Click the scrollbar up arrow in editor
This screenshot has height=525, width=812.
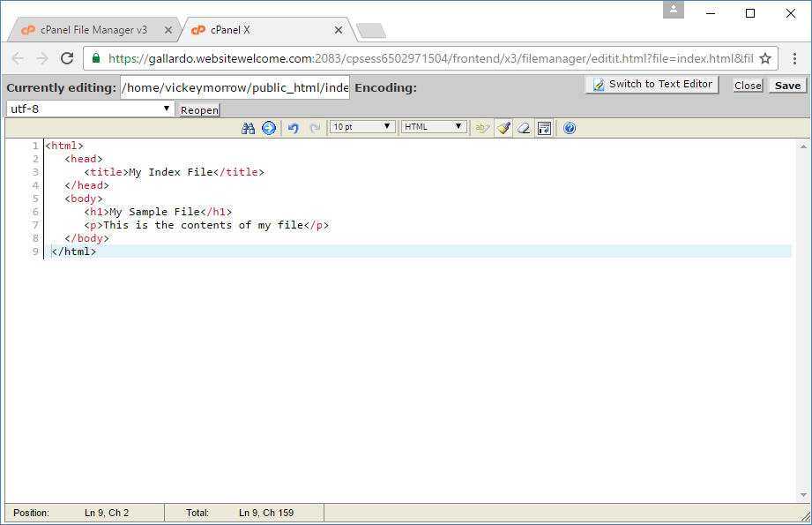pos(803,146)
